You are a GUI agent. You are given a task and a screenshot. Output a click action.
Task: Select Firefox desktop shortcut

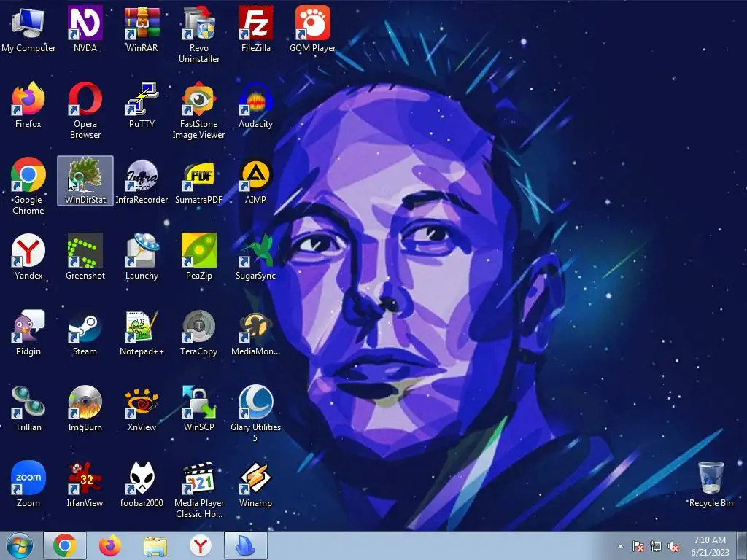[x=28, y=105]
